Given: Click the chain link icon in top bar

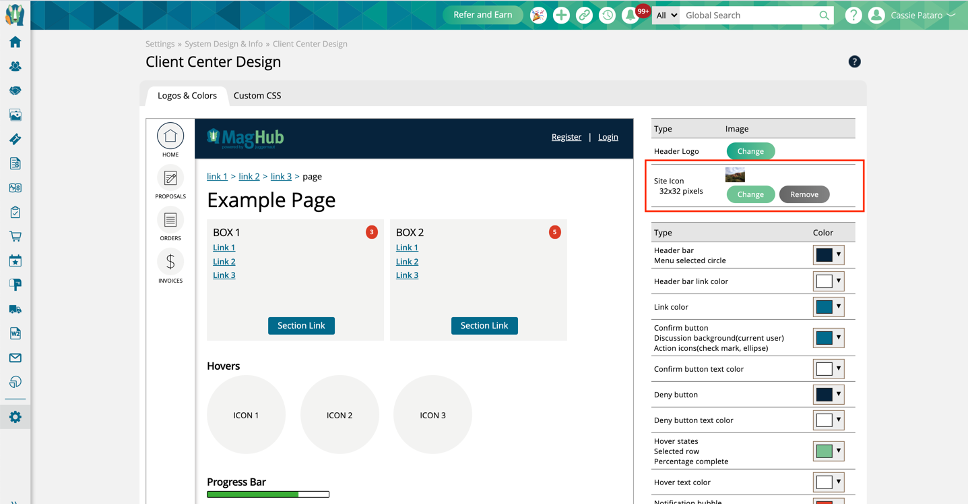Looking at the screenshot, I should click(x=584, y=15).
